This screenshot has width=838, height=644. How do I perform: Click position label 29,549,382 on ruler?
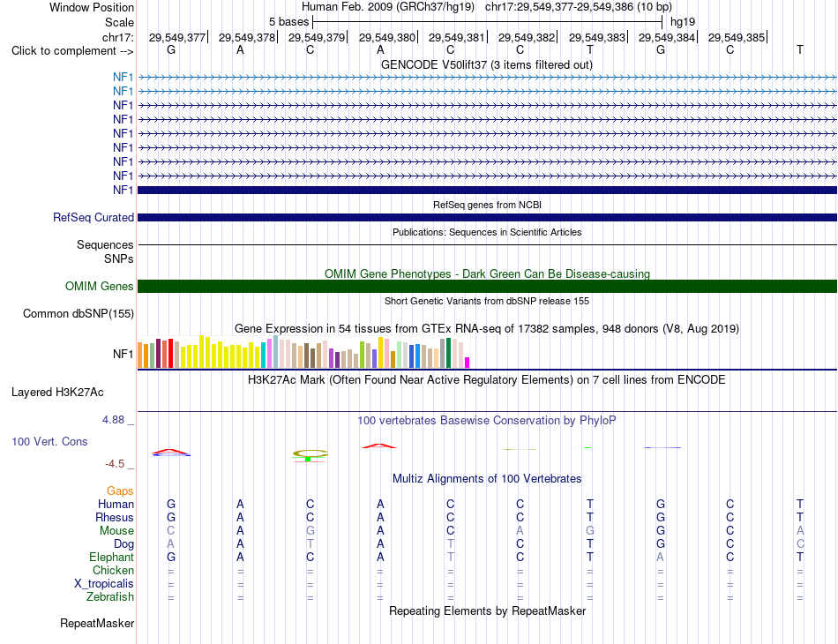(527, 37)
